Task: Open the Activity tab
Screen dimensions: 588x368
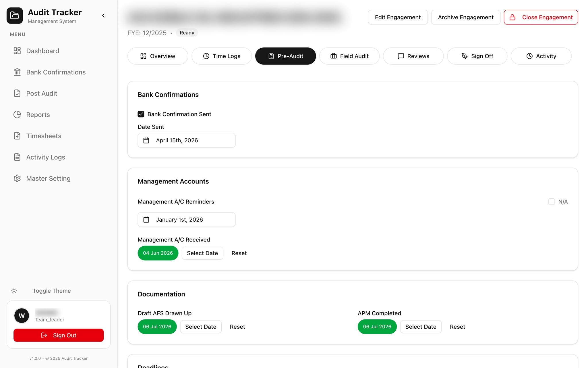Action: (x=541, y=56)
